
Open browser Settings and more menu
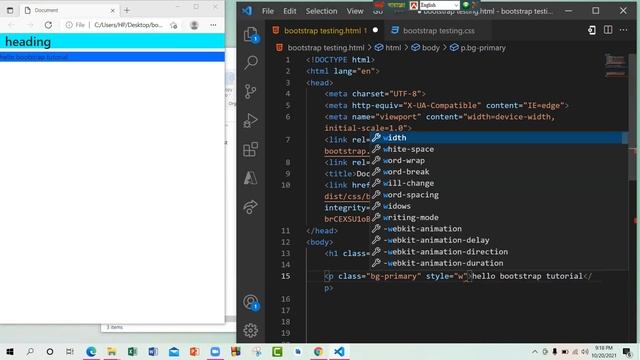(213, 25)
